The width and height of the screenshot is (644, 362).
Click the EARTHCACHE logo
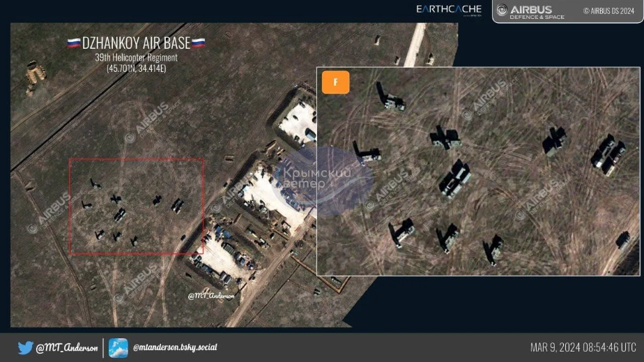coord(449,10)
